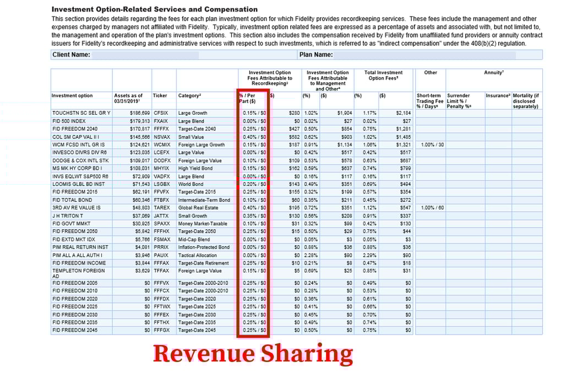Select FID FREEDOM 2050 row
The width and height of the screenshot is (588, 372).
[75, 231]
